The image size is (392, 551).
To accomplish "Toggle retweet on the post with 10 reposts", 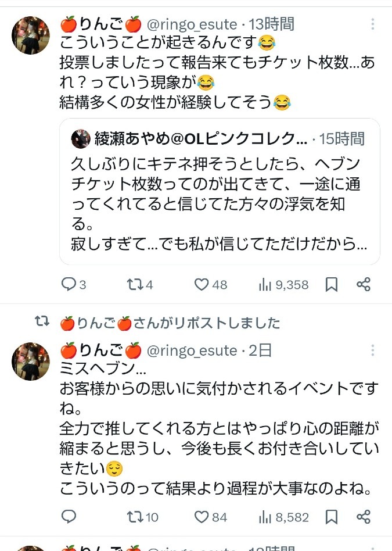I will tap(134, 517).
